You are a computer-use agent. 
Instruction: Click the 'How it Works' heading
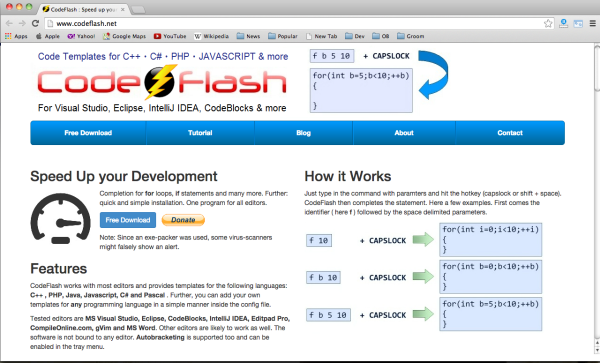[x=348, y=176]
